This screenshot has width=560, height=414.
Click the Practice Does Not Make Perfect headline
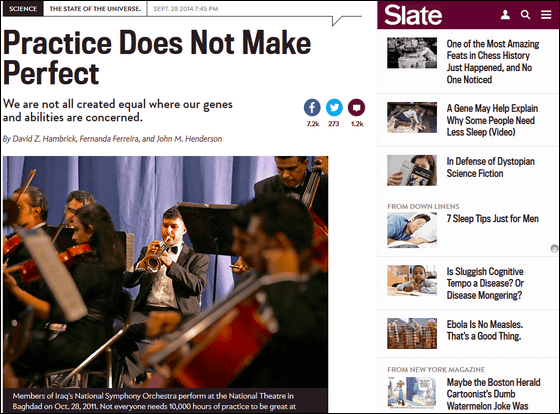157,57
